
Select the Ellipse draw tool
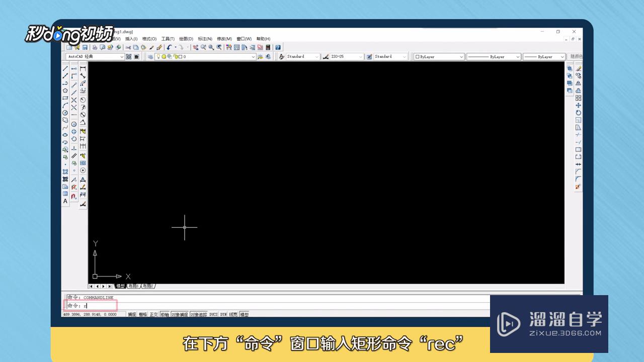[65, 135]
